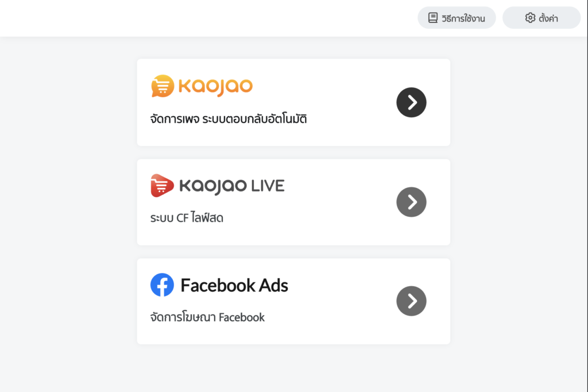
Task: Select the ระบบ CF ไลฟ์สด description
Action: click(x=187, y=218)
